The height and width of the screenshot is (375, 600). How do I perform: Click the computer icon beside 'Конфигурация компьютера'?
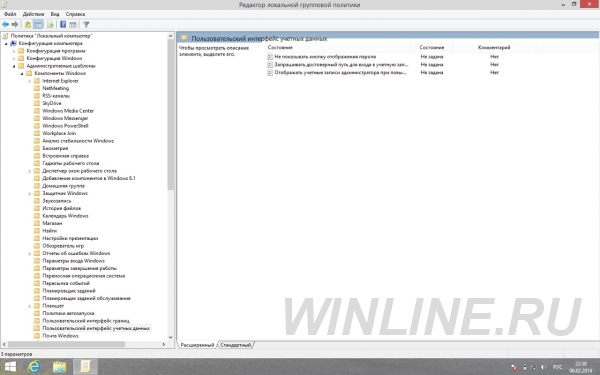13,43
